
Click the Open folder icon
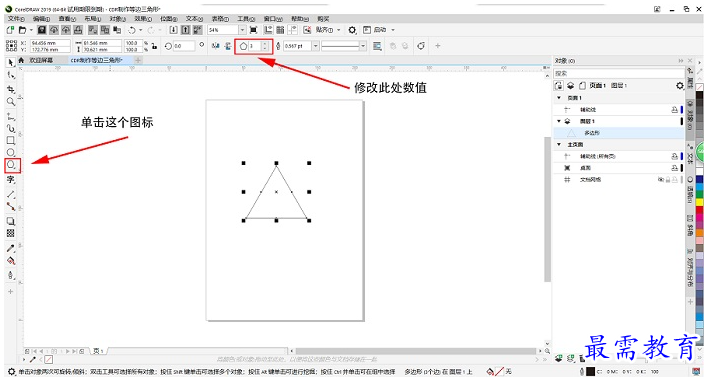tap(22, 30)
